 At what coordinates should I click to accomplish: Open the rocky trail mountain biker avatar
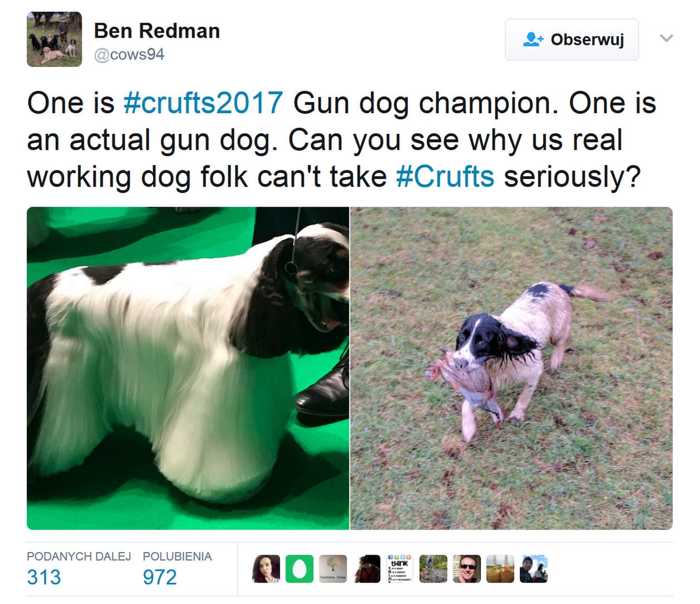433,569
